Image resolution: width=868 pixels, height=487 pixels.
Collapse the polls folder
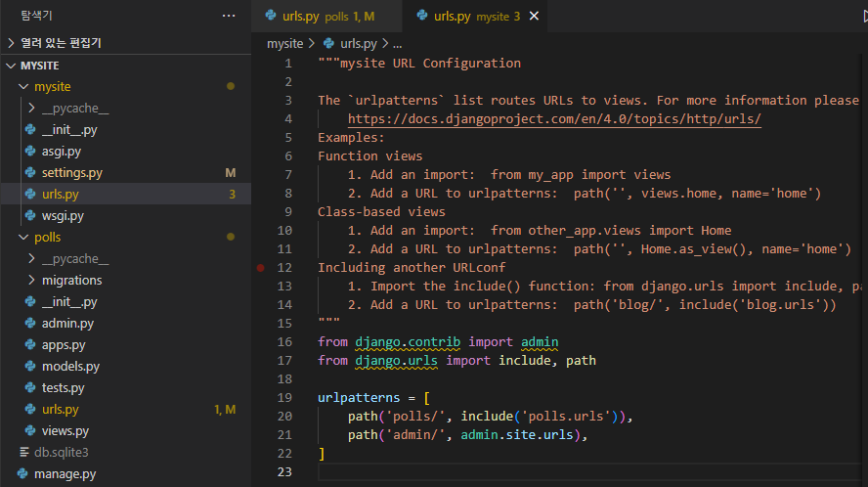tap(23, 237)
